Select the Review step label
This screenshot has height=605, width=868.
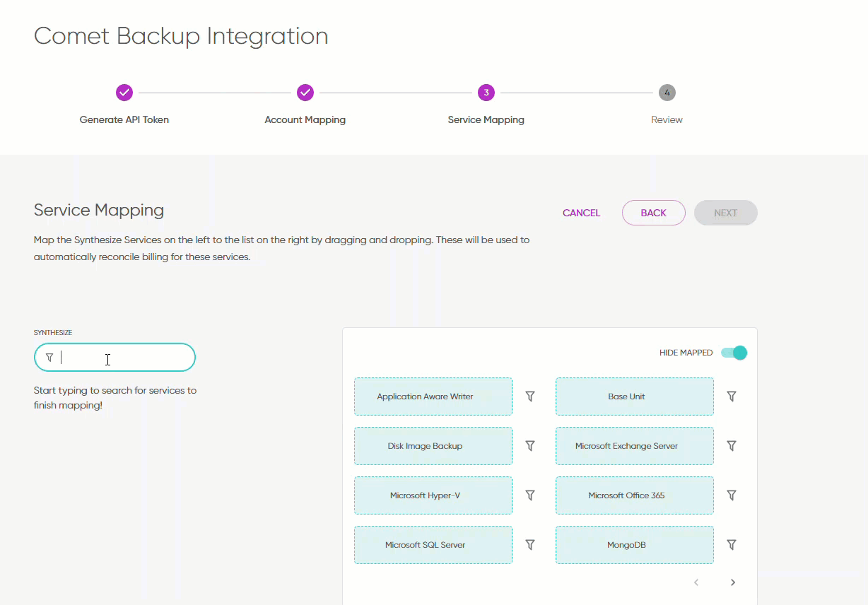pos(667,119)
